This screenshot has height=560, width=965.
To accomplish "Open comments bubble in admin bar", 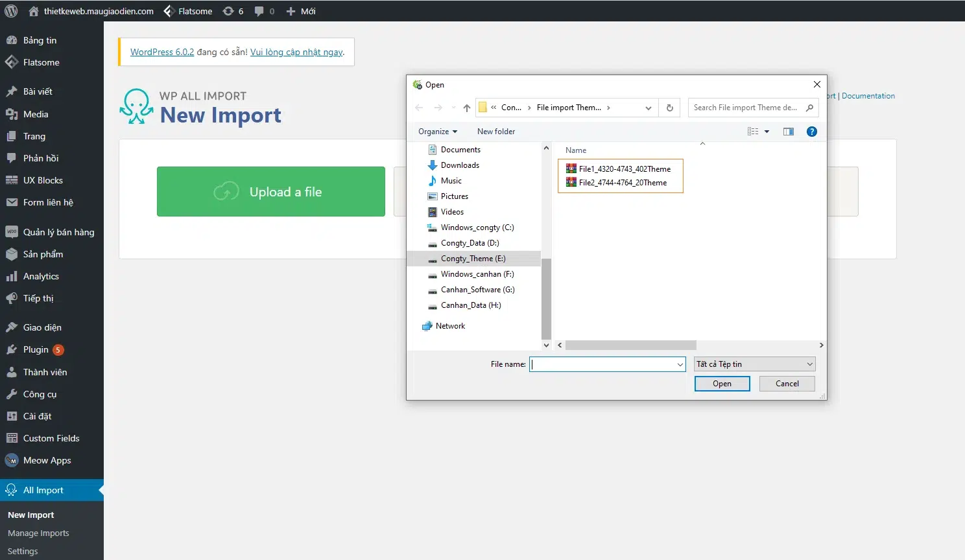I will tap(264, 11).
